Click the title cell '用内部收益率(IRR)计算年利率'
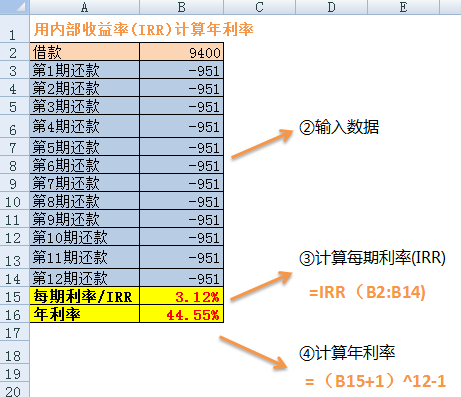 coord(143,29)
